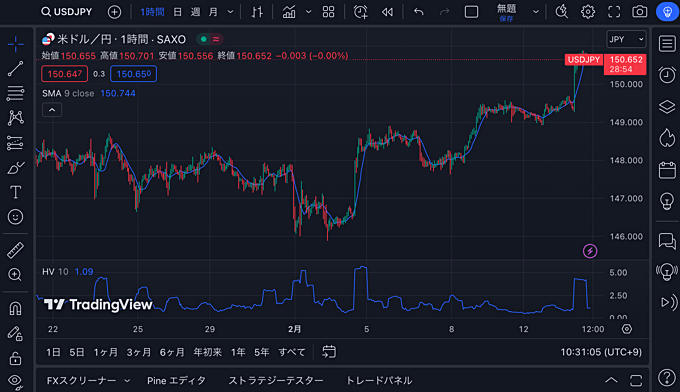Open the watchlist panel icon

(667, 44)
